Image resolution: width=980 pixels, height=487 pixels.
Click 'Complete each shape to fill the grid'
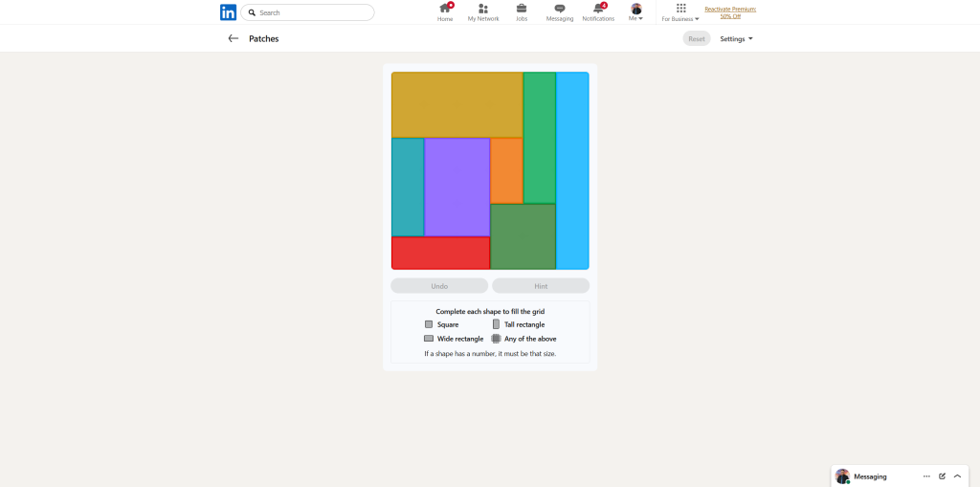(490, 311)
